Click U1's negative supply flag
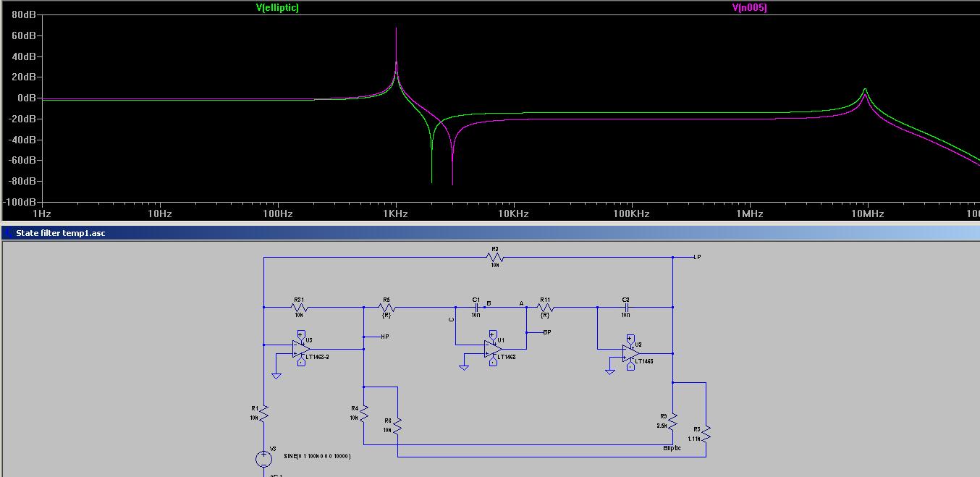This screenshot has width=980, height=477. [x=493, y=361]
